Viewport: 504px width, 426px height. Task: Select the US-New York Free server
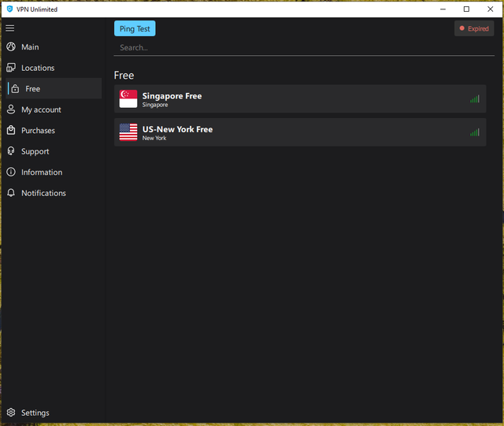300,132
